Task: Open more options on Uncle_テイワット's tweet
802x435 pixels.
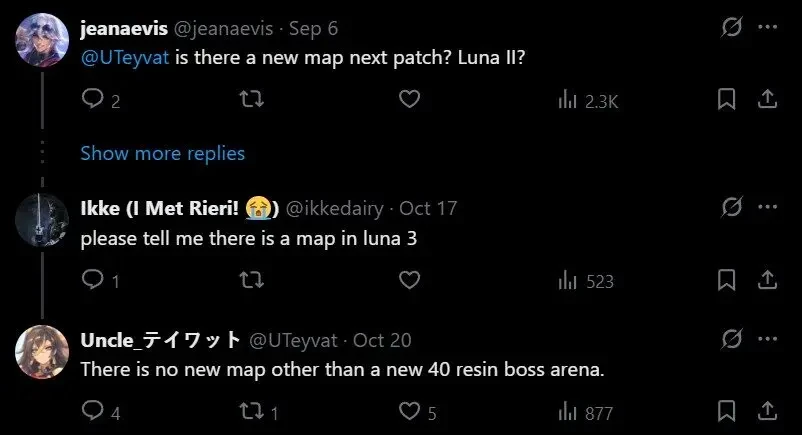Action: point(767,338)
